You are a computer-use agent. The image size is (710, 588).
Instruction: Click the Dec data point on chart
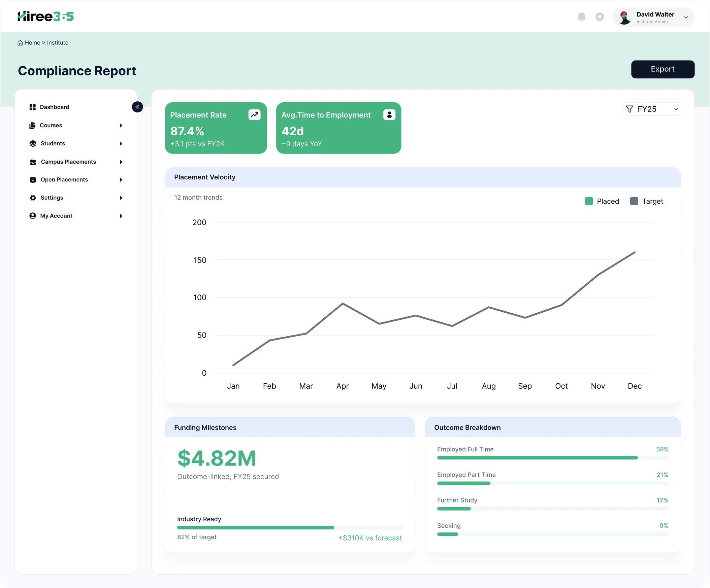point(635,252)
